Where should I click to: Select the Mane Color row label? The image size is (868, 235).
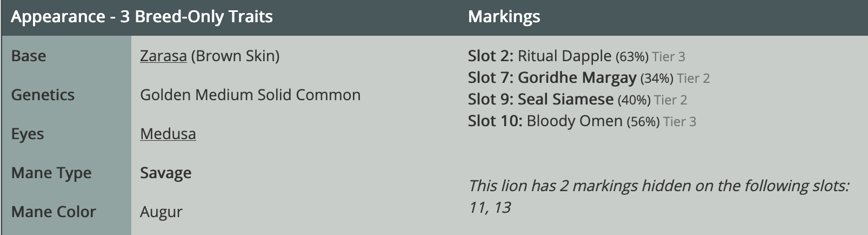click(54, 212)
